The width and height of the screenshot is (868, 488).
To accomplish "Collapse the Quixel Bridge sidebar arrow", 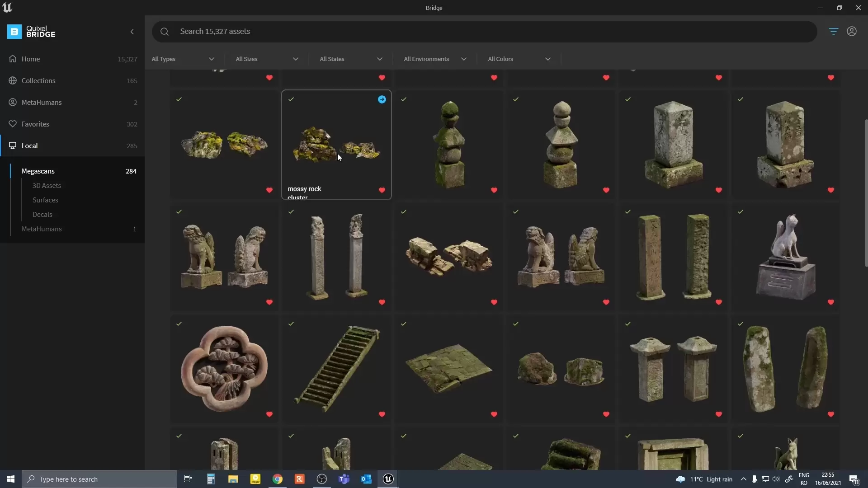I will (132, 32).
